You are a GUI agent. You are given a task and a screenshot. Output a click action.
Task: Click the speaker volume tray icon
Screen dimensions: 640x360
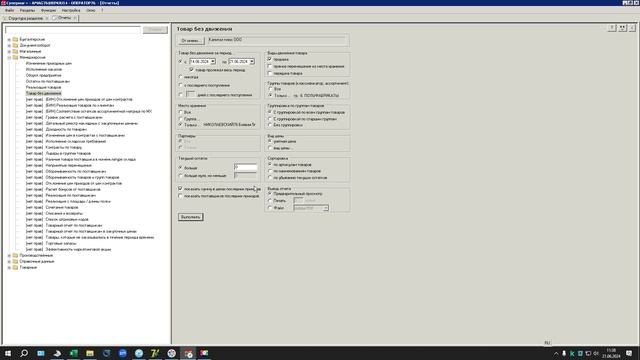point(596,353)
